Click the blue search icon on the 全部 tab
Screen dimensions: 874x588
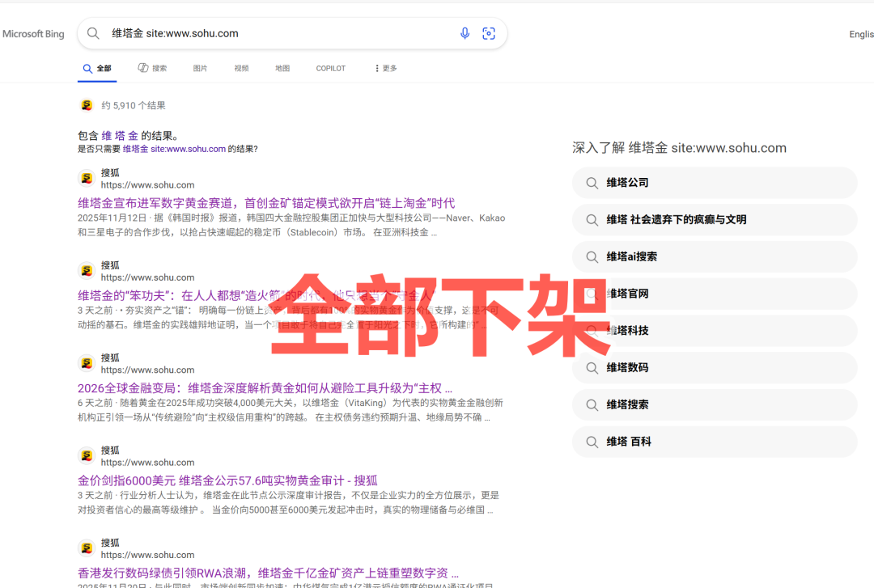87,68
